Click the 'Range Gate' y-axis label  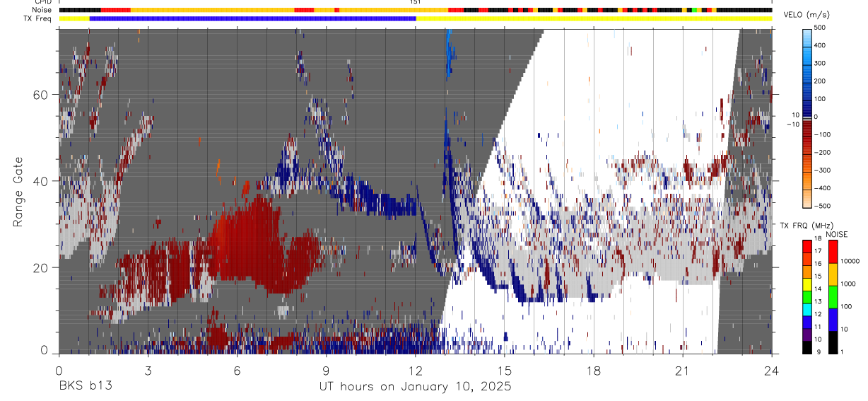point(18,192)
